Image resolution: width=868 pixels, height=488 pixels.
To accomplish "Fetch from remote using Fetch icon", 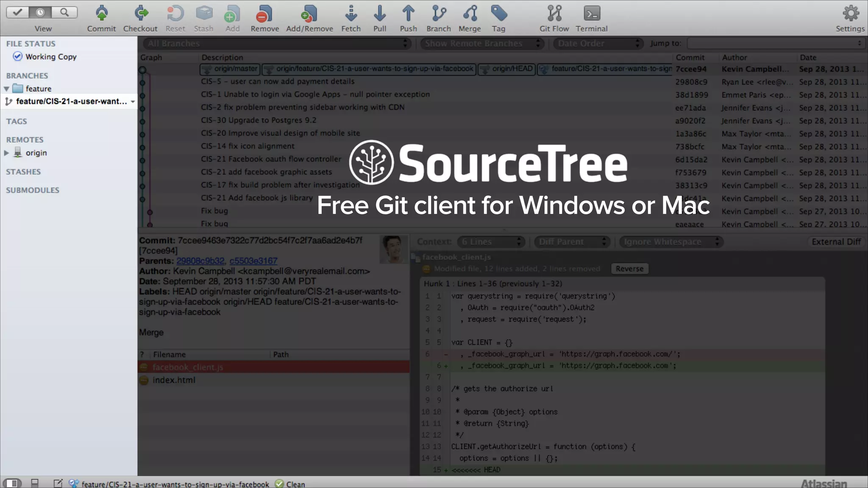I will 351,14.
